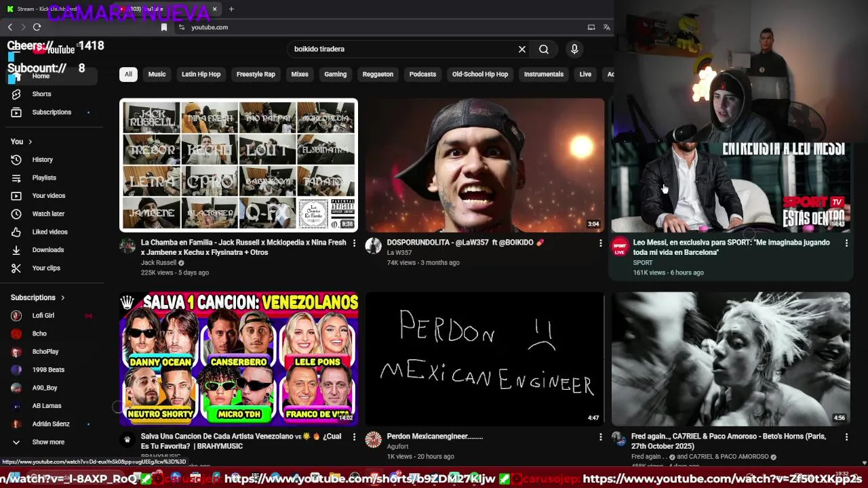Select the Old-School Hip Hop filter chip

pos(480,75)
